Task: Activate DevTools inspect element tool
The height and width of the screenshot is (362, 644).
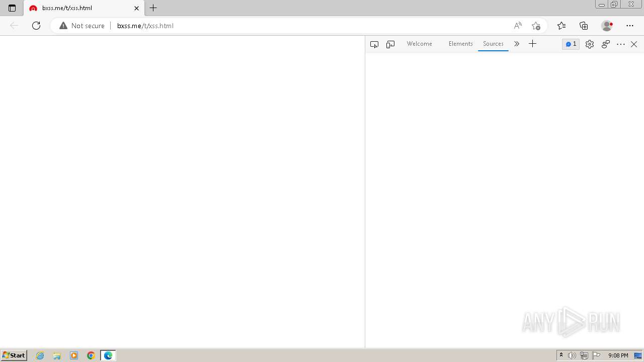Action: tap(374, 44)
